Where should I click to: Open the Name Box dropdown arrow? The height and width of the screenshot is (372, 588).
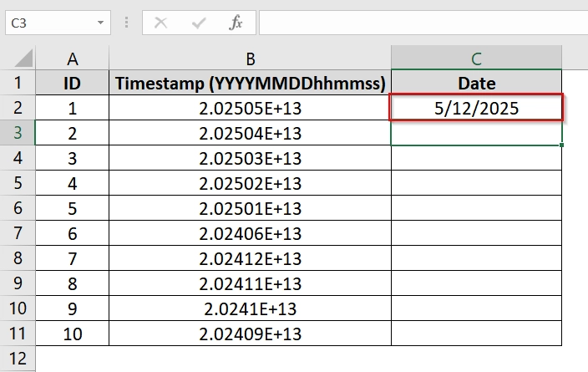[x=100, y=23]
